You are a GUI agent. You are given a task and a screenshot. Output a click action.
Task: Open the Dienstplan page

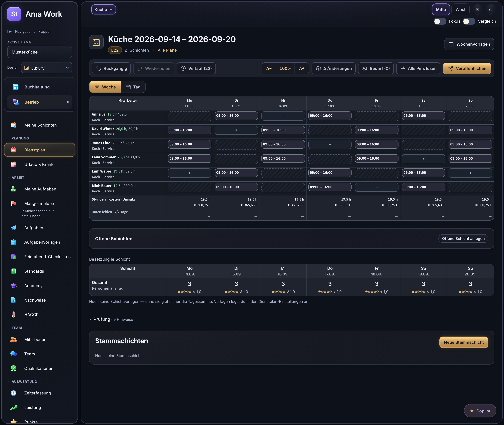40,150
